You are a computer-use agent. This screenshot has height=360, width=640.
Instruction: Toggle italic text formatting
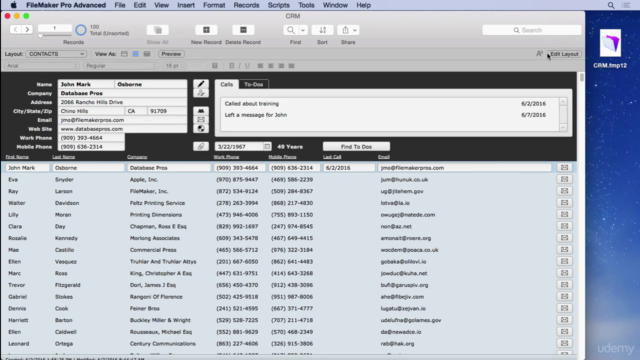(x=240, y=66)
